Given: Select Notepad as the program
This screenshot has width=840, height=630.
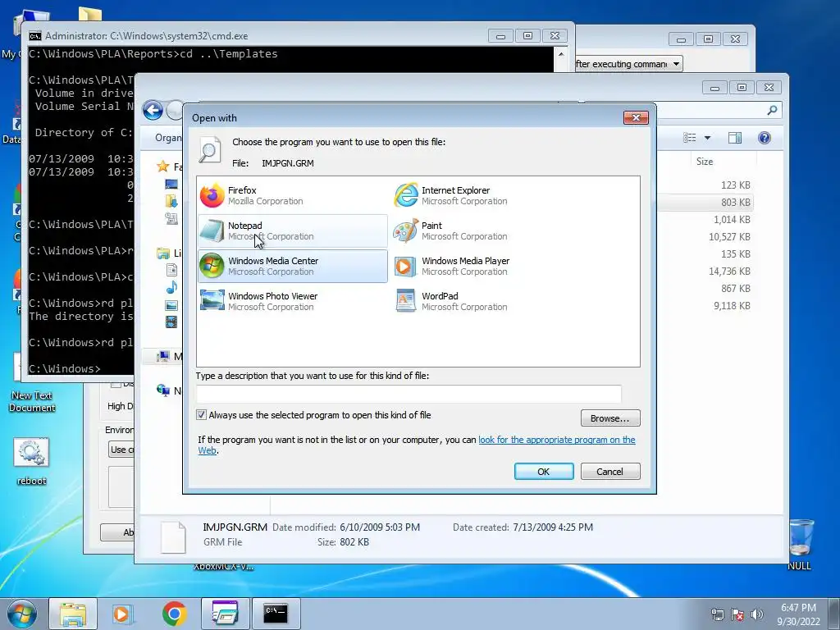Looking at the screenshot, I should pyautogui.click(x=293, y=231).
